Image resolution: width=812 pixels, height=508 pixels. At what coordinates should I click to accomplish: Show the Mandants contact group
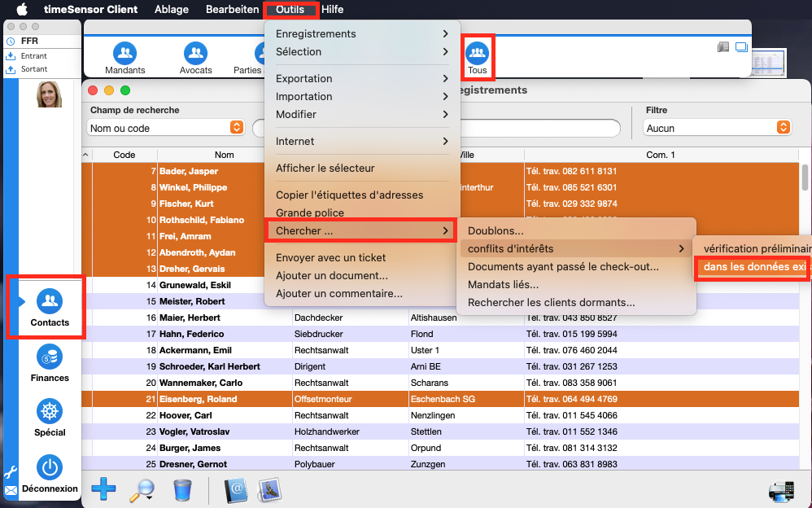(x=124, y=58)
